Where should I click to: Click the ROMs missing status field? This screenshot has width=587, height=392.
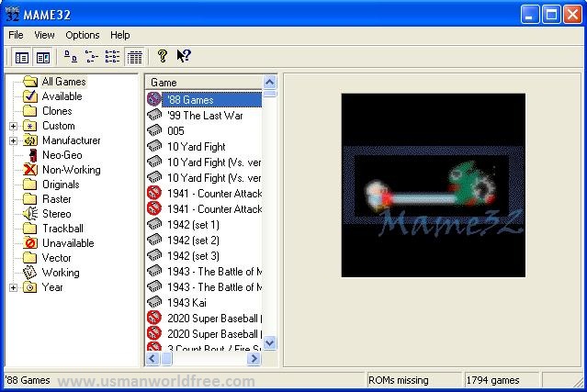pyautogui.click(x=413, y=380)
